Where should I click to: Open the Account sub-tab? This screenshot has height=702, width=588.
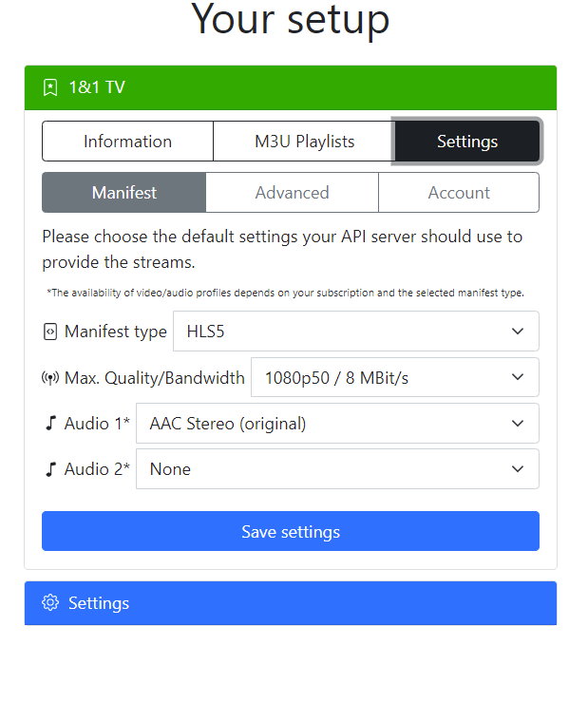(x=459, y=193)
